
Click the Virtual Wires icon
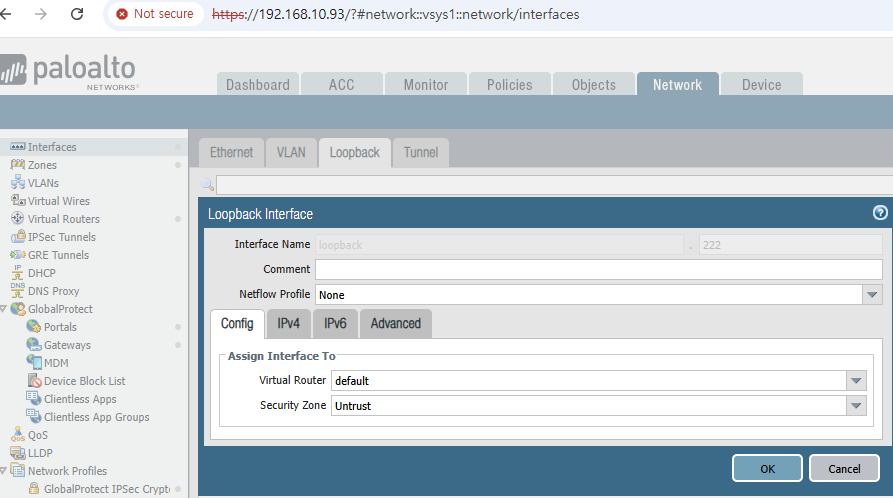click(18, 201)
